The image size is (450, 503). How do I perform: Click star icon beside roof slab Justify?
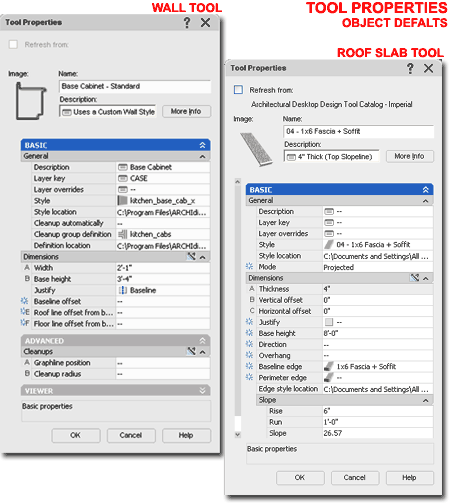pyautogui.click(x=249, y=322)
